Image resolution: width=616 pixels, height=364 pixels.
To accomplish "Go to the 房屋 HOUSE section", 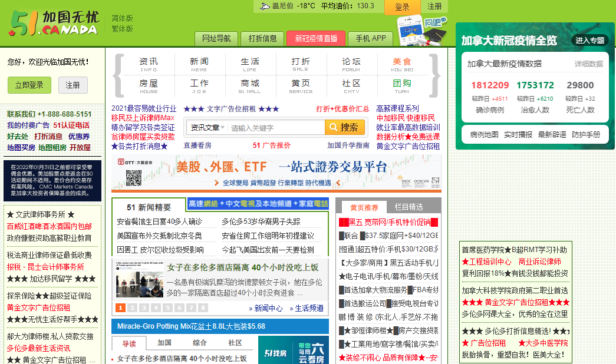I will pyautogui.click(x=149, y=85).
